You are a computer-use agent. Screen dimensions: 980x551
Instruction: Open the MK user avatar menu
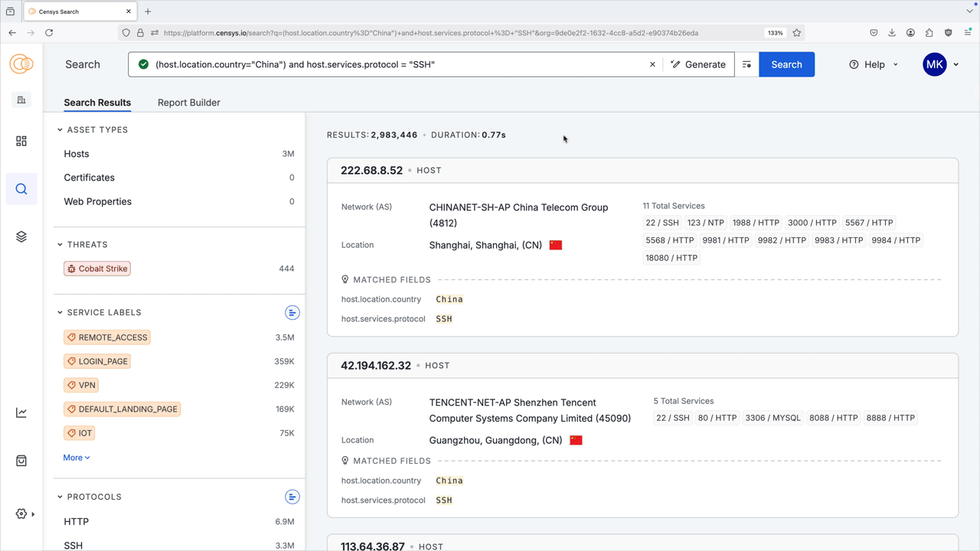pos(941,64)
